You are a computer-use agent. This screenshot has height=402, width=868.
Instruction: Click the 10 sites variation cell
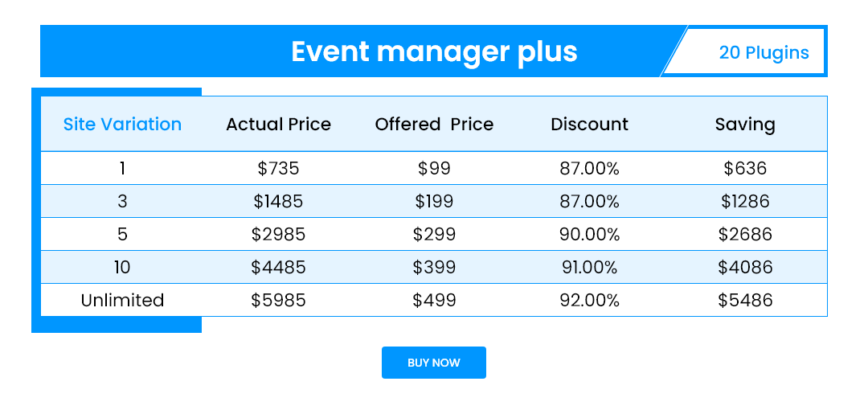[x=122, y=267]
